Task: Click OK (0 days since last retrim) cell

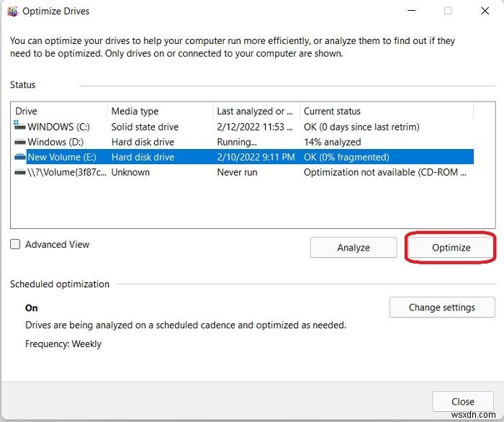Action: point(361,127)
